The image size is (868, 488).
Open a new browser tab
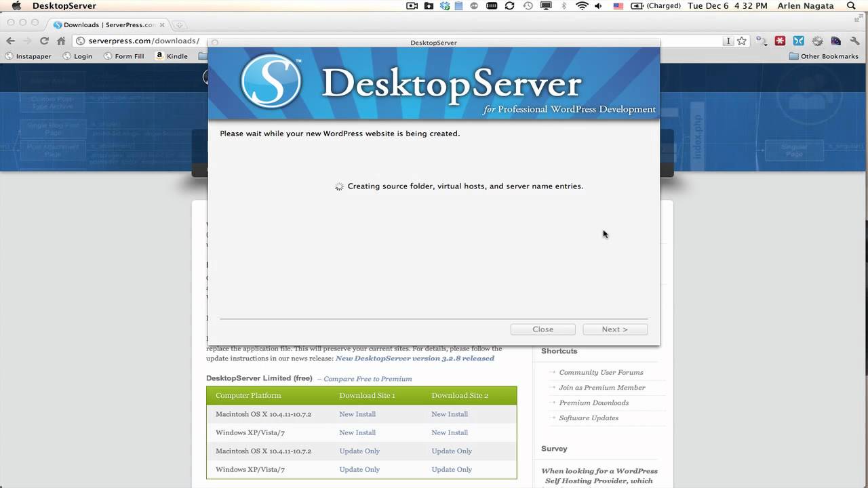pos(179,25)
